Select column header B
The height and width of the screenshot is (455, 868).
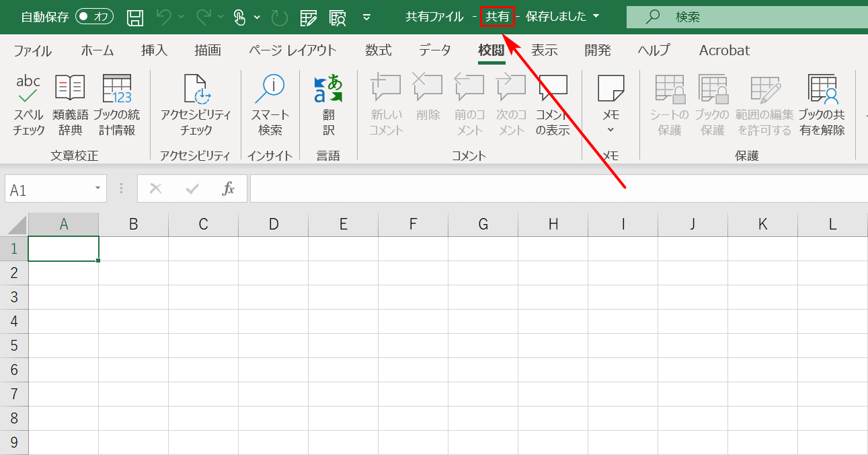133,224
